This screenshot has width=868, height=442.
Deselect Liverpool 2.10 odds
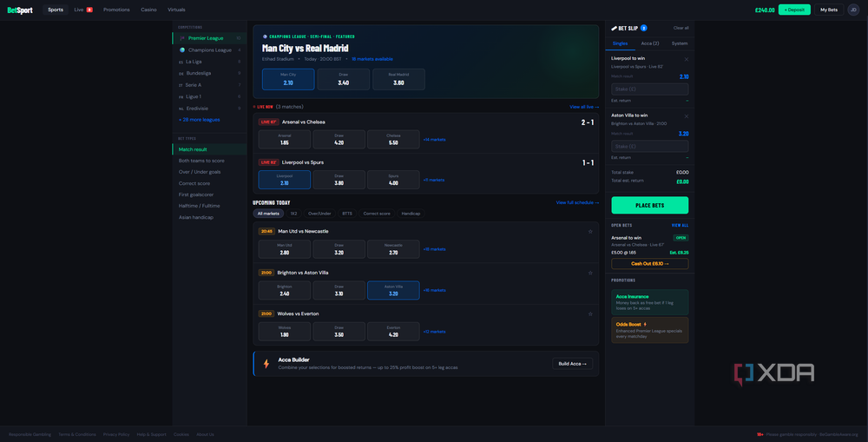284,180
